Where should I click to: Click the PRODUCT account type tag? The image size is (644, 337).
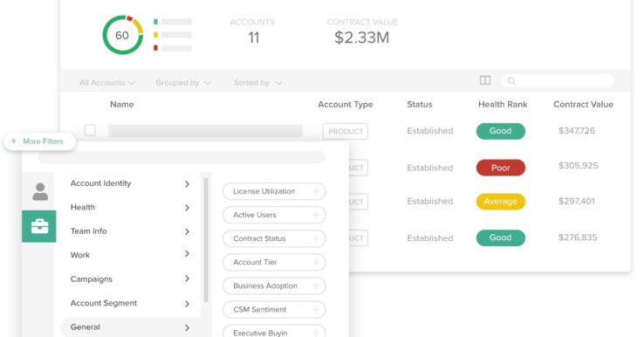(346, 132)
